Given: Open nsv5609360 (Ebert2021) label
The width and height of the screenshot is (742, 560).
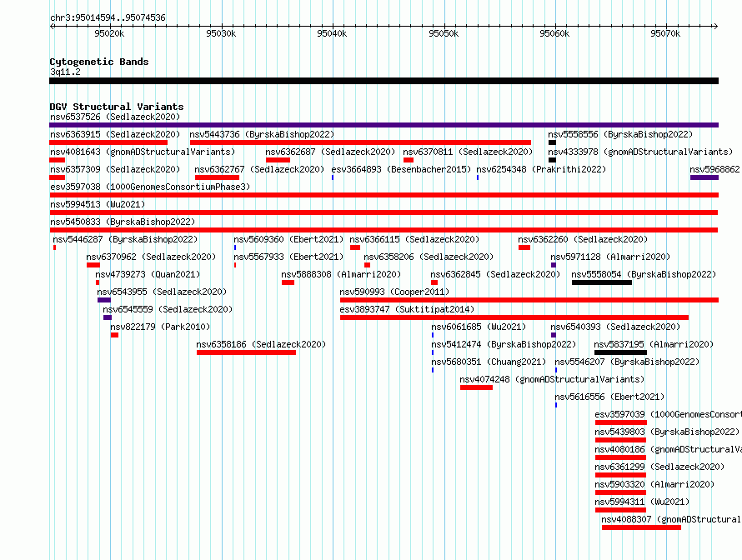Looking at the screenshot, I should (288, 239).
